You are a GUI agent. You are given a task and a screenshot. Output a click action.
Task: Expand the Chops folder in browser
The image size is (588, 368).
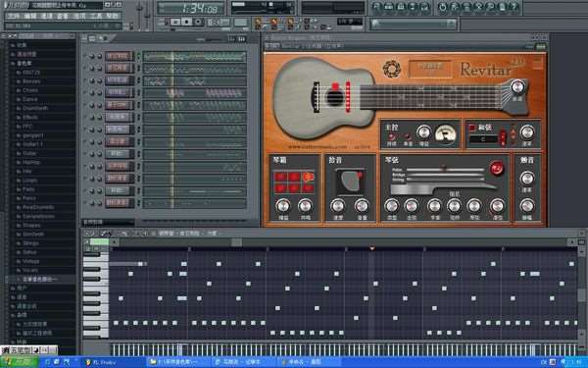click(x=30, y=90)
